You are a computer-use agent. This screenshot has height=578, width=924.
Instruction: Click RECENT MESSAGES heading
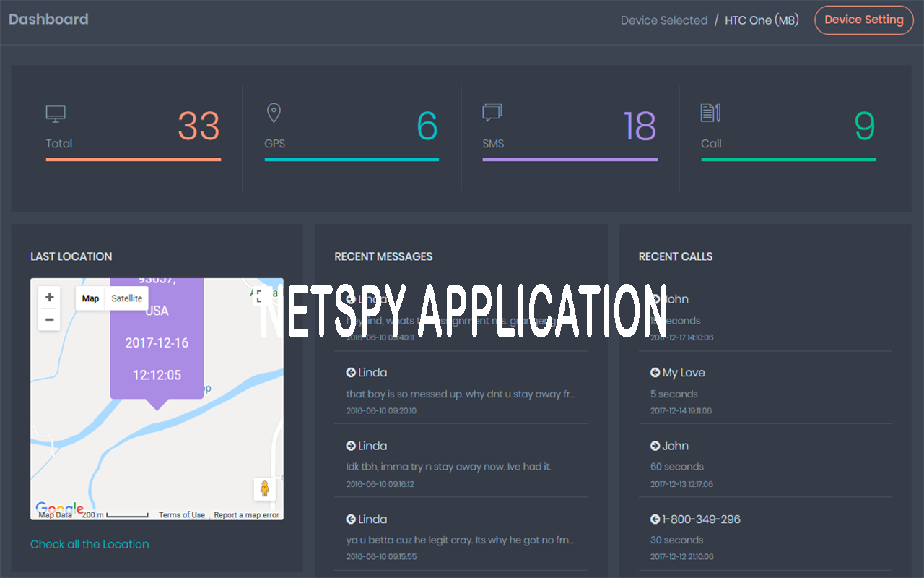[x=383, y=256]
